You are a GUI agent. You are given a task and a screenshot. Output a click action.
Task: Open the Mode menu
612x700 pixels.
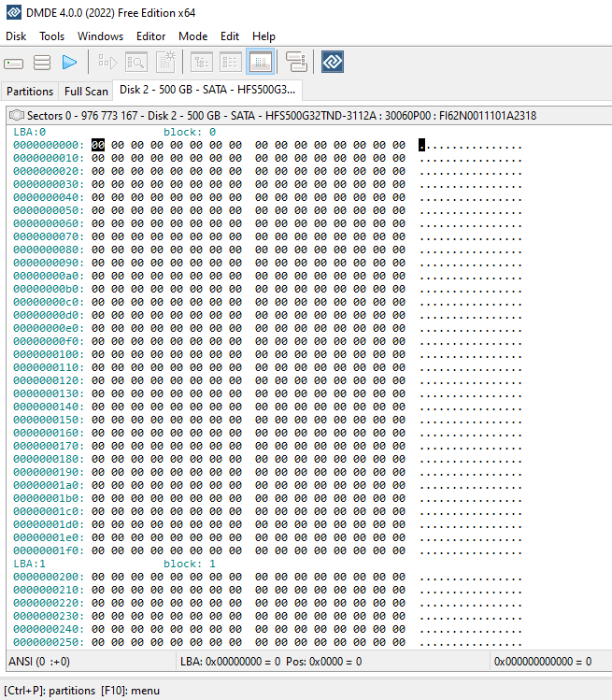point(192,36)
